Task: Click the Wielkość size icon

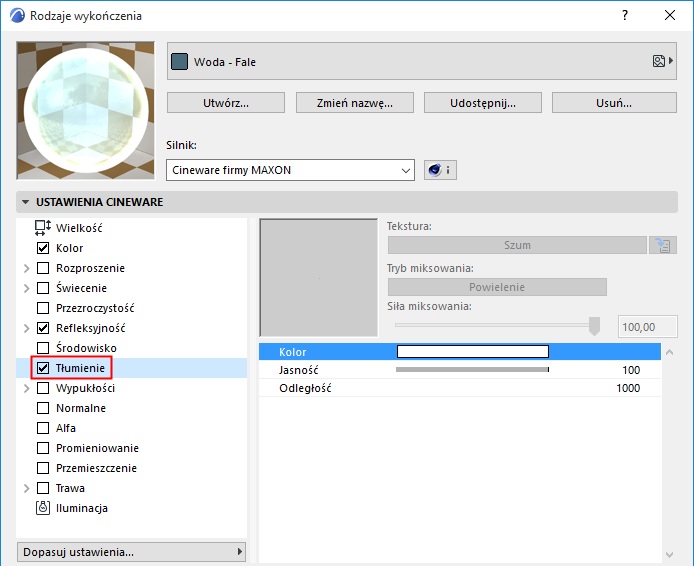Action: (x=42, y=228)
